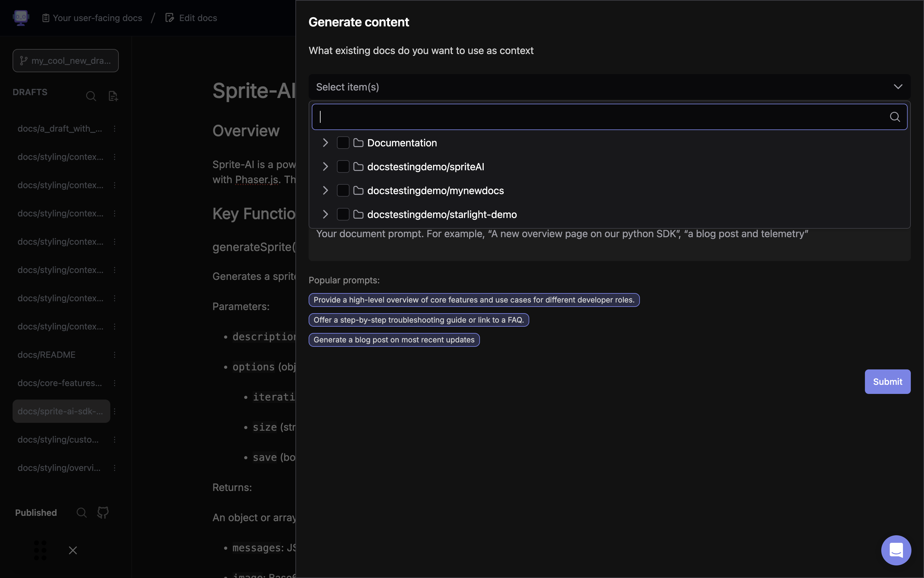
Task: Click the search icon beside Published
Action: click(81, 512)
